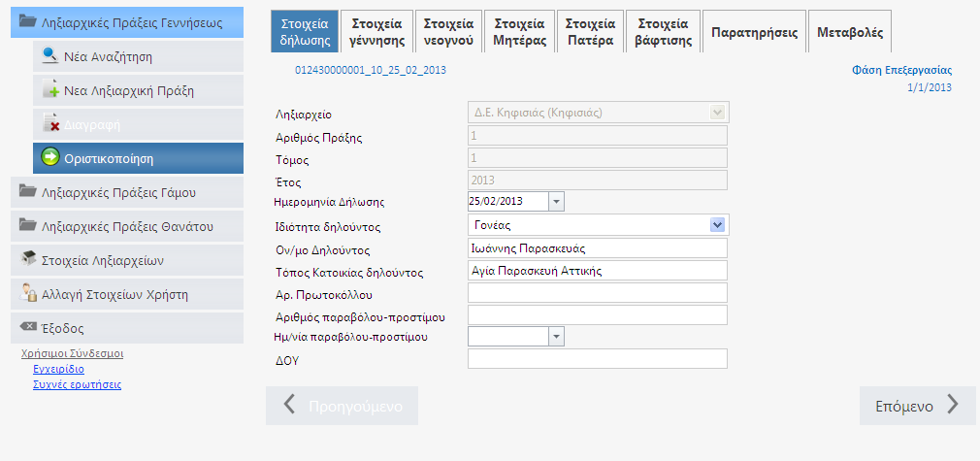Screen dimensions: 980x461
Task: Click the Τόμος field
Action: pyautogui.click(x=598, y=157)
